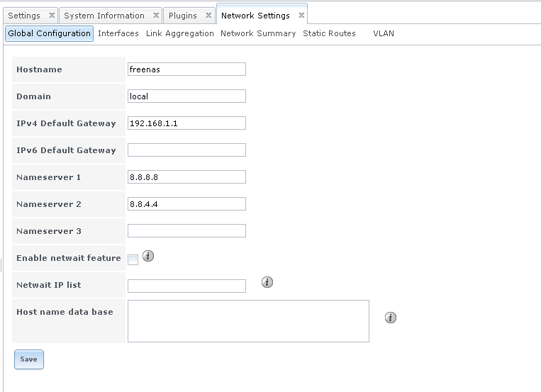Enable the netwait feature checkbox
The image size is (541, 392).
click(133, 259)
